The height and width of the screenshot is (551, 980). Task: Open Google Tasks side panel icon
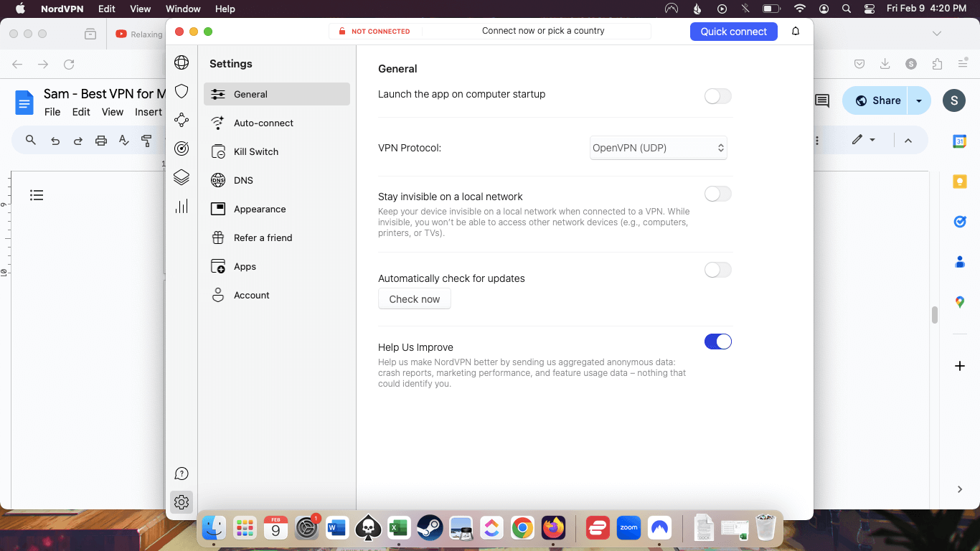coord(960,222)
